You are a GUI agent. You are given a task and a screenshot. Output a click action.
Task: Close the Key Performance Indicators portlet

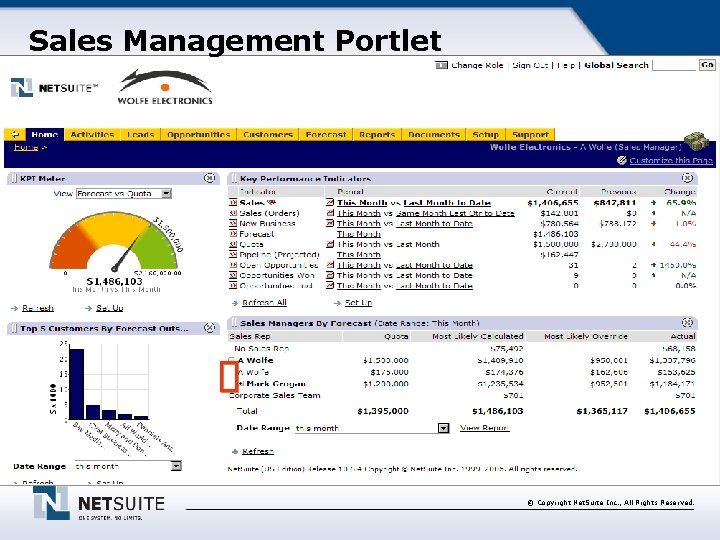686,178
